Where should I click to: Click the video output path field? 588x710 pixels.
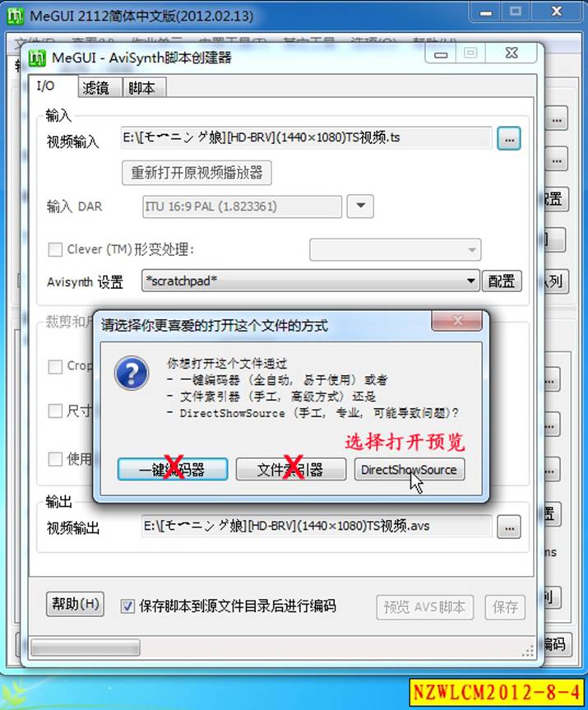317,527
